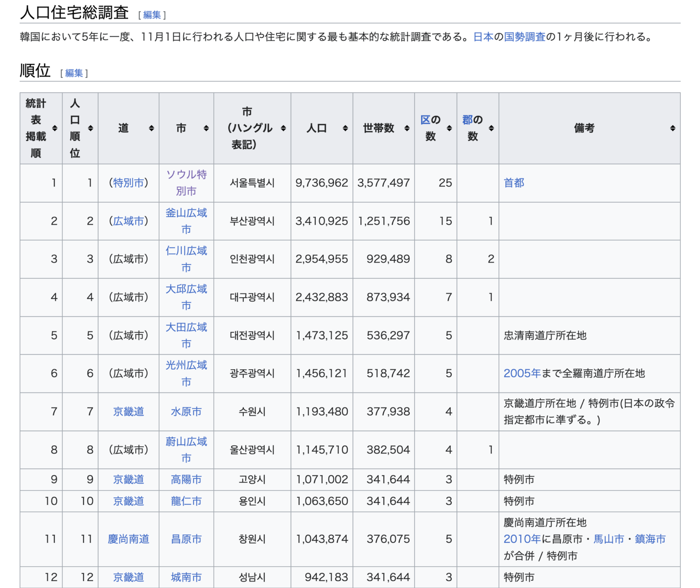Image resolution: width=700 pixels, height=588 pixels.
Task: Open the 水原市 article link
Action: pyautogui.click(x=186, y=411)
